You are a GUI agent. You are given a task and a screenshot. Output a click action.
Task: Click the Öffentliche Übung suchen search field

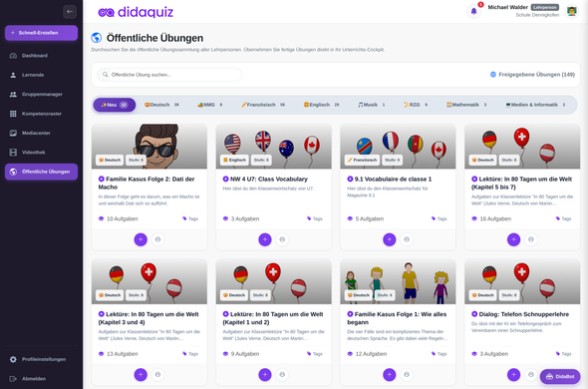pyautogui.click(x=169, y=75)
